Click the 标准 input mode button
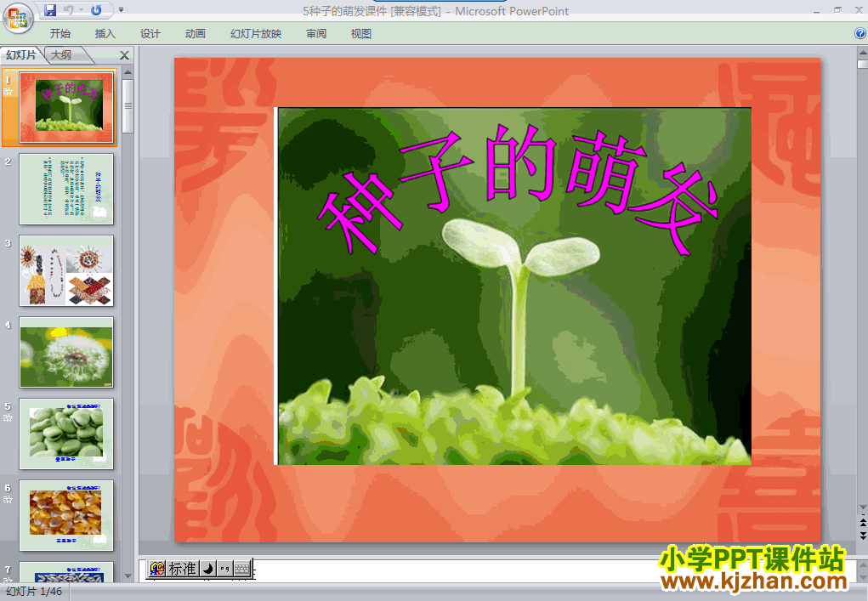The image size is (868, 601). 183,569
